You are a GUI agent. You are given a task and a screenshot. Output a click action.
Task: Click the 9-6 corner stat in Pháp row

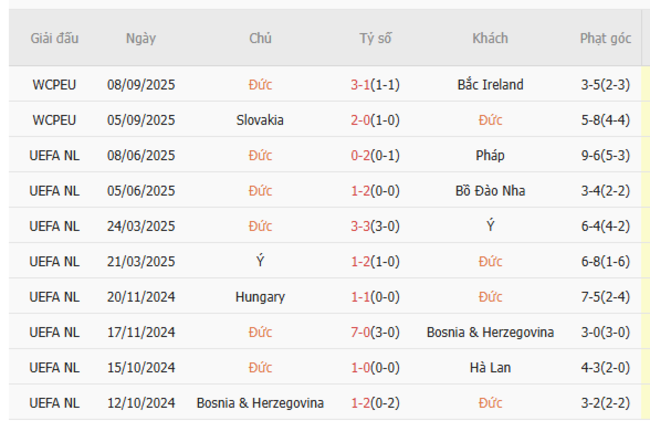(x=595, y=156)
